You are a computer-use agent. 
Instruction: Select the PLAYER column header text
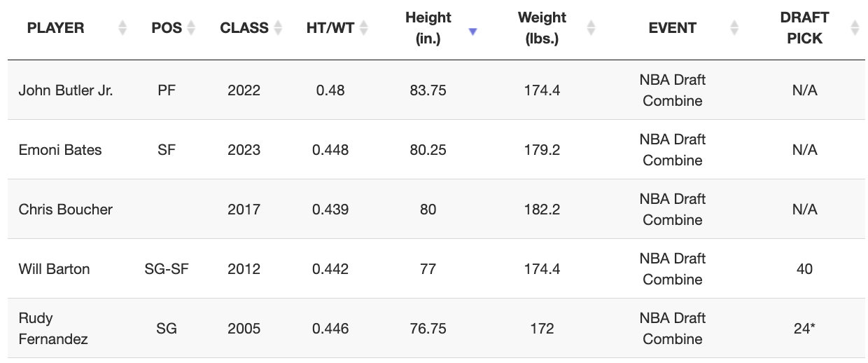pyautogui.click(x=55, y=28)
